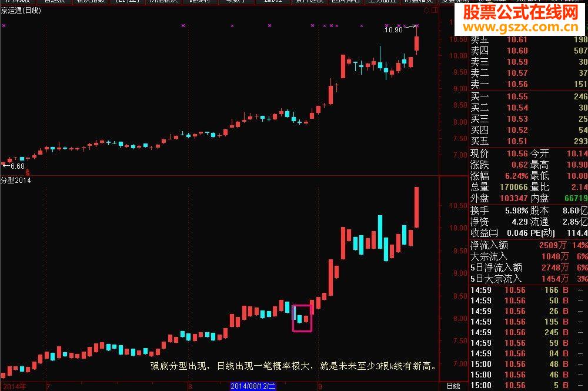
Task: Select the 15:00 tick with volume 5
Action: [x=529, y=385]
